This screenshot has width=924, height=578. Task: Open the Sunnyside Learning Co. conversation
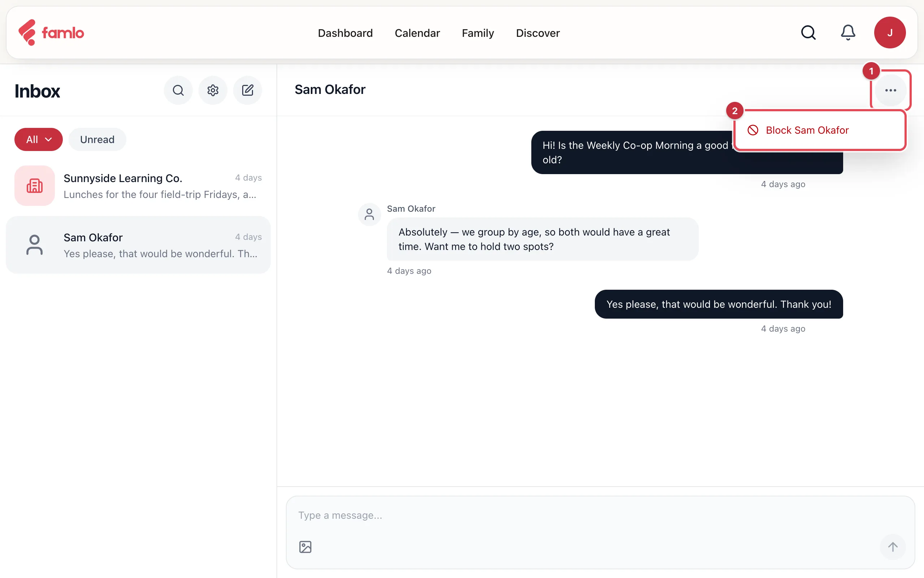coord(138,186)
